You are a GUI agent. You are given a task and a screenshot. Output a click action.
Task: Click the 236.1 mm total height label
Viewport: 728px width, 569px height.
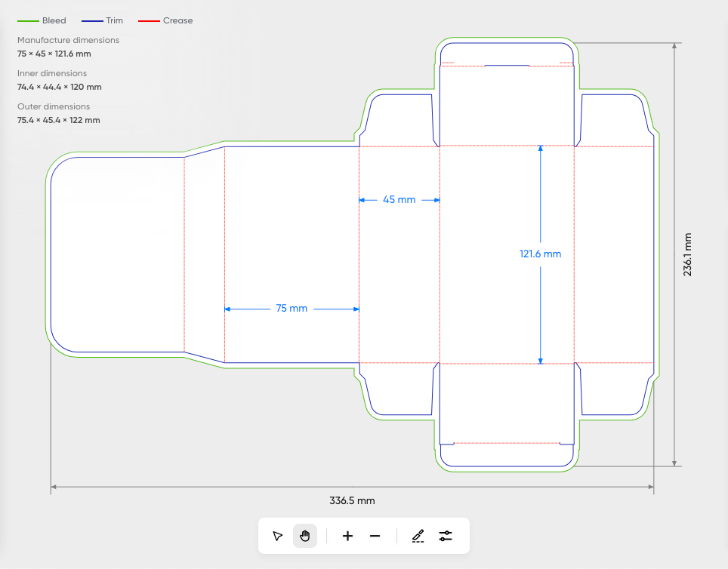(x=688, y=254)
